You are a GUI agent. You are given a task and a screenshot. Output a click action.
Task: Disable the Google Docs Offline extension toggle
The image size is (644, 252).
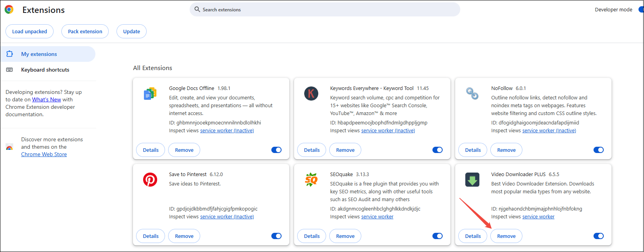276,150
